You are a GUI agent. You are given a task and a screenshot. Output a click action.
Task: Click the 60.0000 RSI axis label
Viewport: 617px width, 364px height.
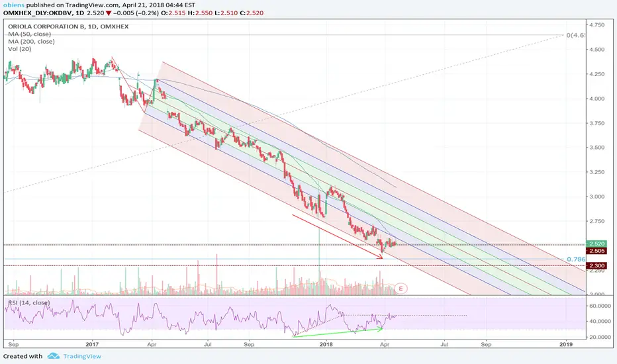(x=600, y=306)
